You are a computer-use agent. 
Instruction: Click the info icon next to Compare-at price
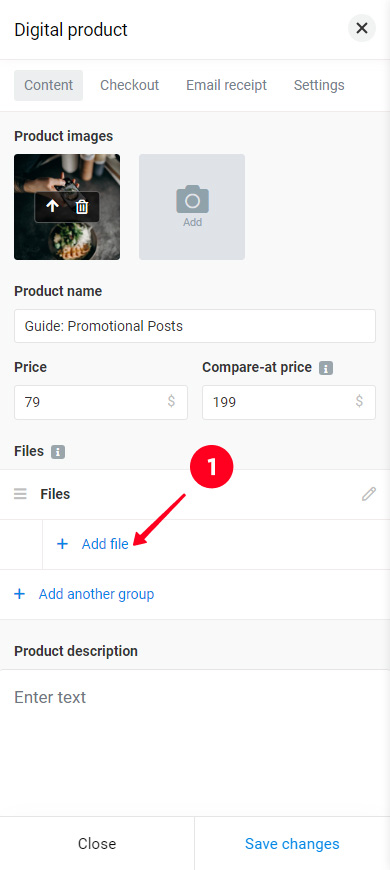click(326, 368)
